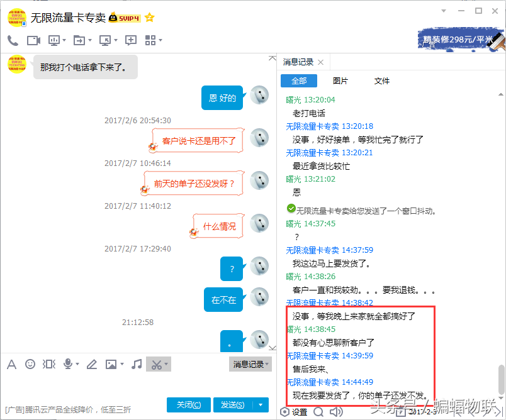This screenshot has height=420, width=506.
Task: Start a video call
Action: [33, 40]
